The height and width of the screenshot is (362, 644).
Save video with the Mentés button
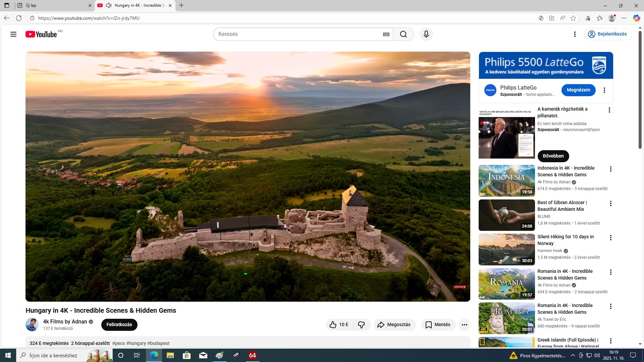click(438, 324)
